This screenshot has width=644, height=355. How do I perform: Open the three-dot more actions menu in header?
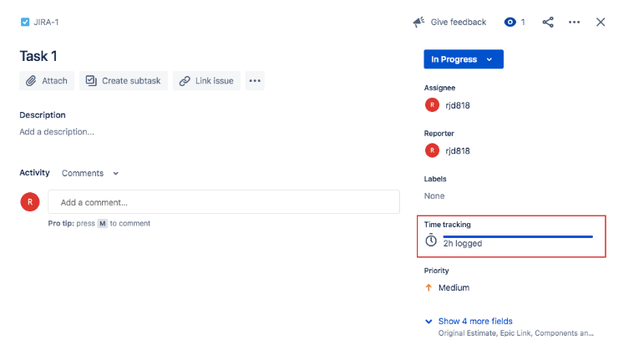[574, 23]
